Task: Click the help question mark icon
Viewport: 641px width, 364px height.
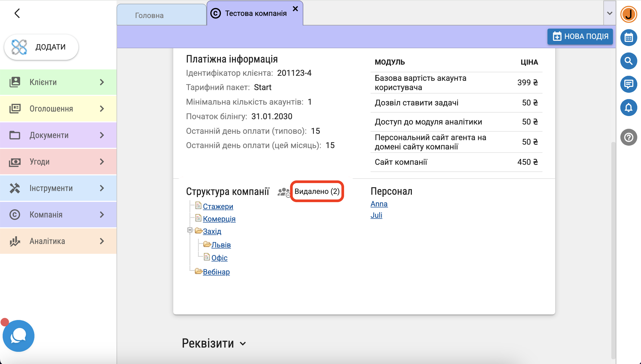Action: [629, 137]
